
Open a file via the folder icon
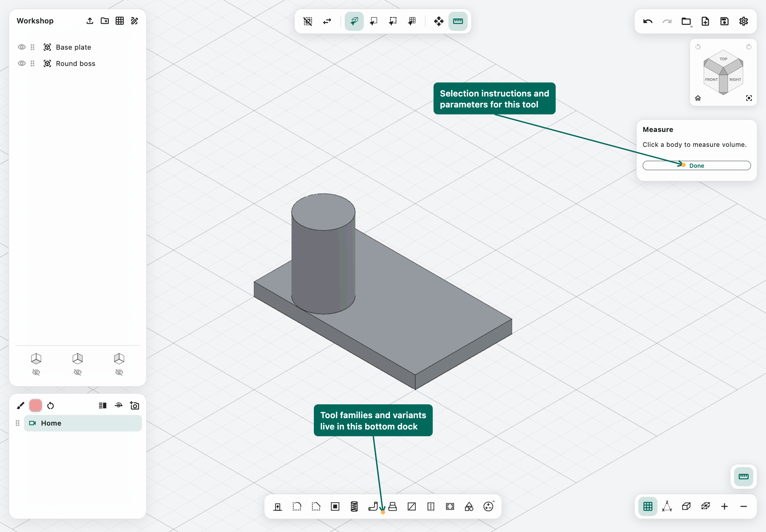(686, 21)
